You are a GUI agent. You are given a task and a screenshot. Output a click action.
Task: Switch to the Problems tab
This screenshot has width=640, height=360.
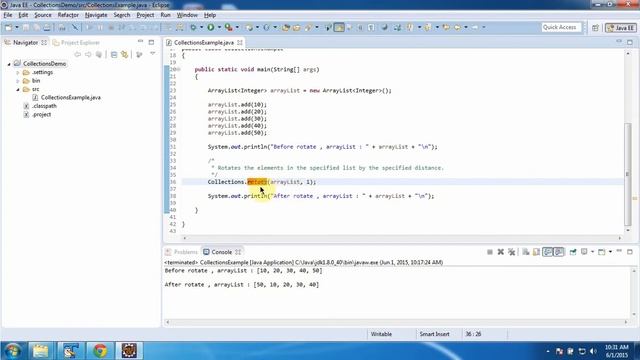[182, 252]
